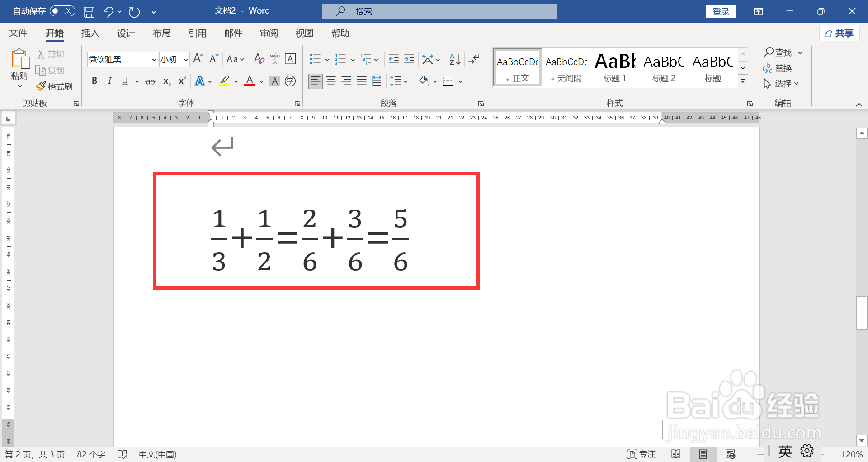Image resolution: width=868 pixels, height=462 pixels.
Task: Apply the yellow text highlight color
Action: click(x=224, y=81)
